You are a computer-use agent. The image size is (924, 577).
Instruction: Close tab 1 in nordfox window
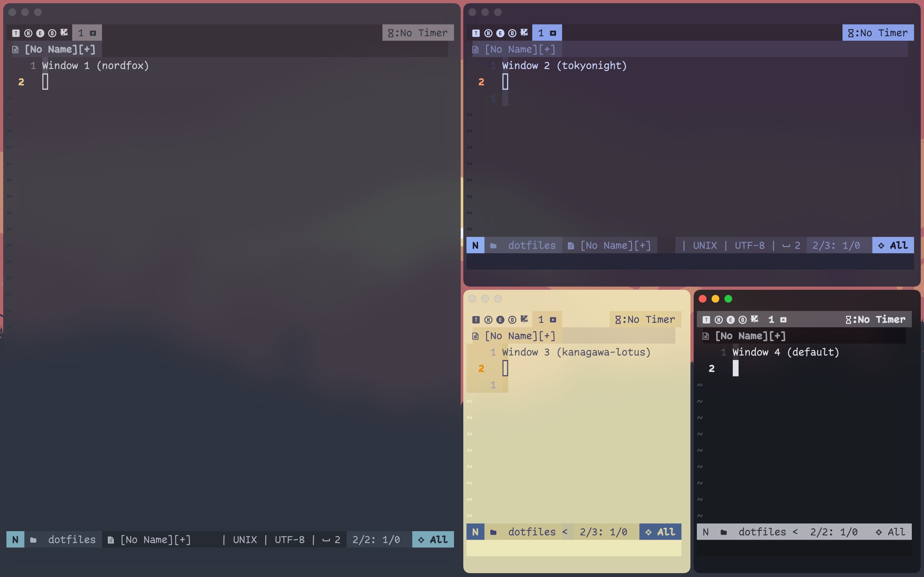pyautogui.click(x=93, y=33)
